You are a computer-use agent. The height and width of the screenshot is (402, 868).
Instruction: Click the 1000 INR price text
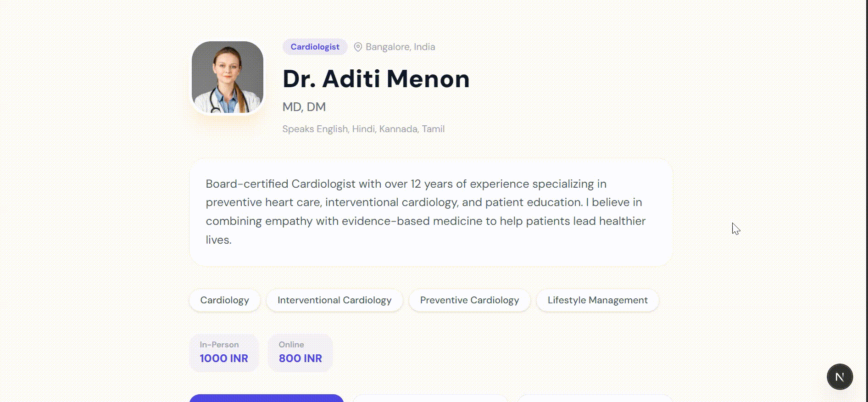click(224, 358)
